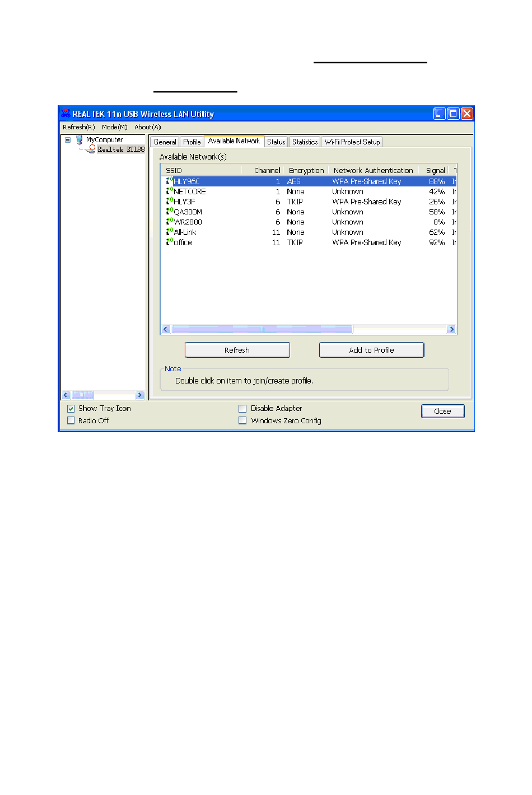Click tree pane scroll left arrow

pos(66,395)
